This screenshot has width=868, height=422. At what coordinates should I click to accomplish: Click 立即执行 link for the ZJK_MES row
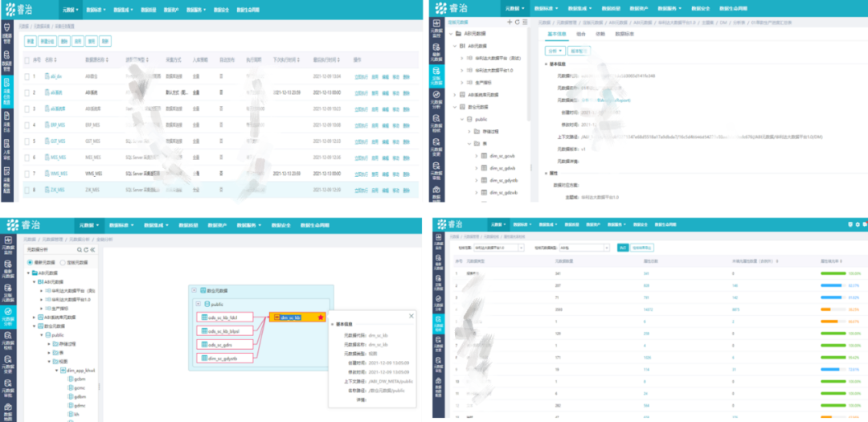tap(361, 191)
